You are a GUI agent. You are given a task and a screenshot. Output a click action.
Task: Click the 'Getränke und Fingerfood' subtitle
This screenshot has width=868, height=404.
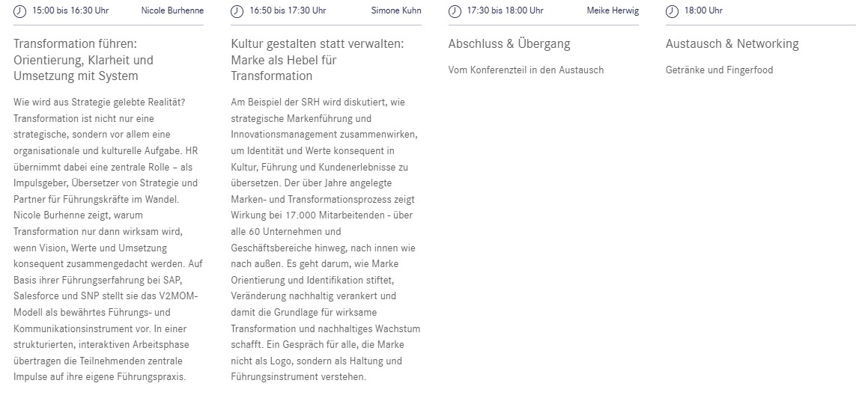tap(719, 70)
